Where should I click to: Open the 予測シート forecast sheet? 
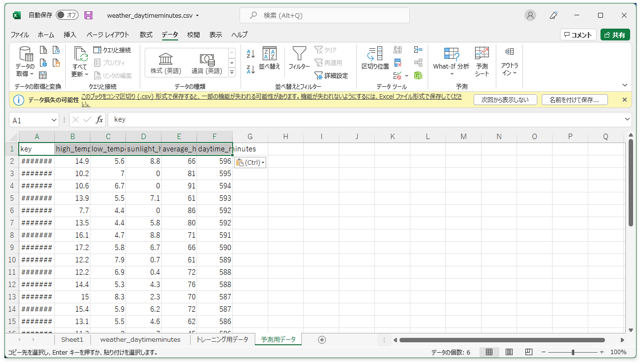click(x=482, y=62)
